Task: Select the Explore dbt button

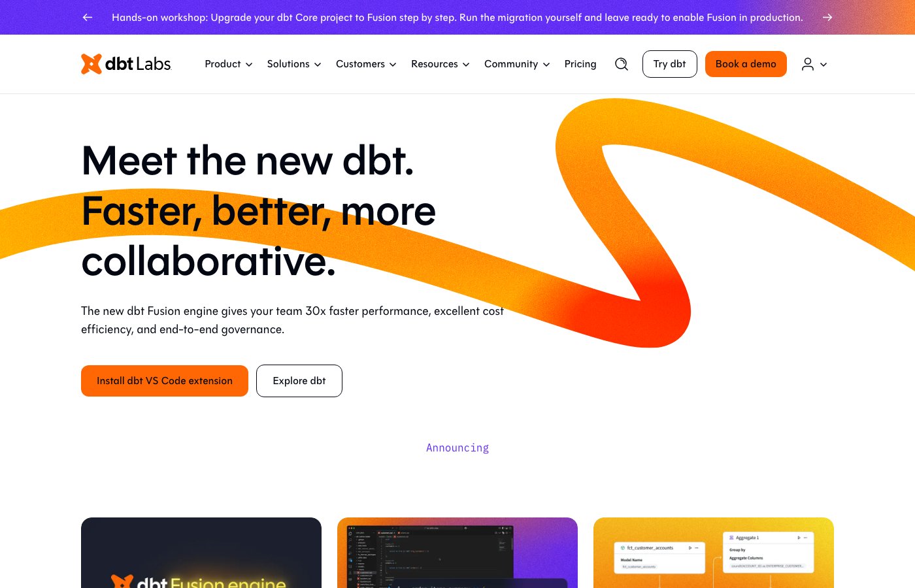Action: (x=299, y=381)
